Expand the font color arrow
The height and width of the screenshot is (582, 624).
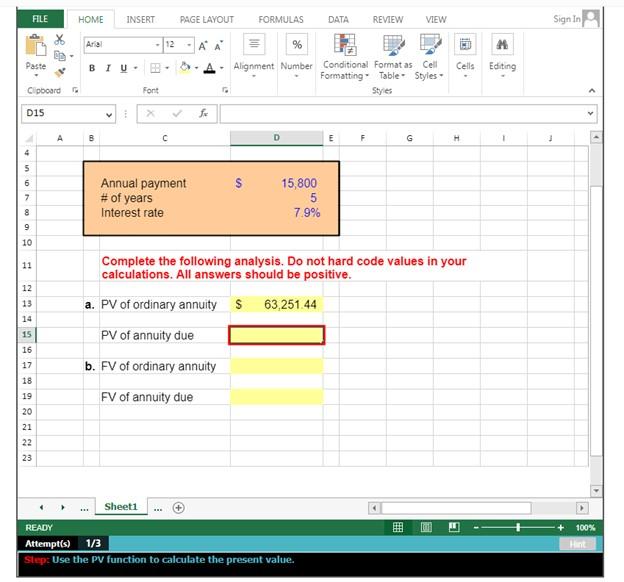222,68
